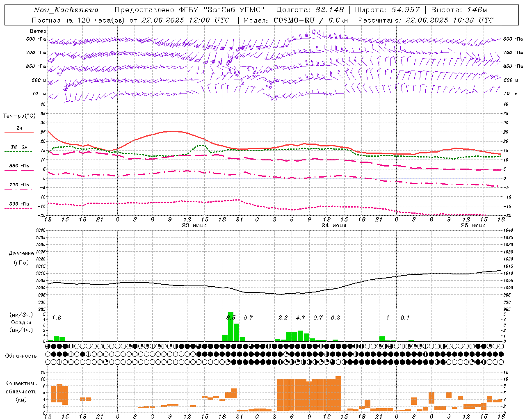Click the red 2м temperature legend line
The height and width of the screenshot is (420, 525).
click(x=19, y=132)
